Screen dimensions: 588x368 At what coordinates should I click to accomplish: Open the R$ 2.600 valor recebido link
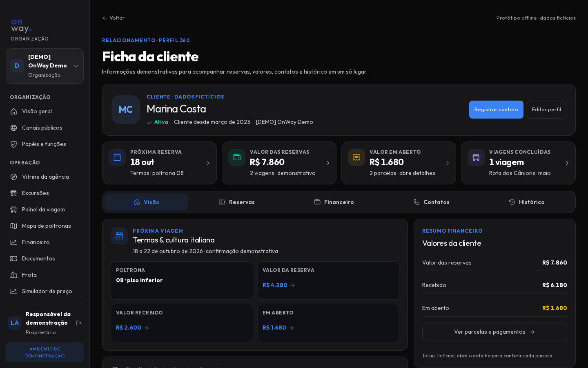click(132, 328)
